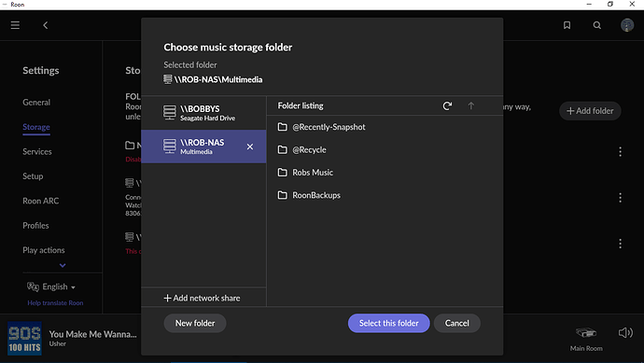Remove the \\ROB-NAS share with X
Screen dimensions: 644x363
point(250,147)
